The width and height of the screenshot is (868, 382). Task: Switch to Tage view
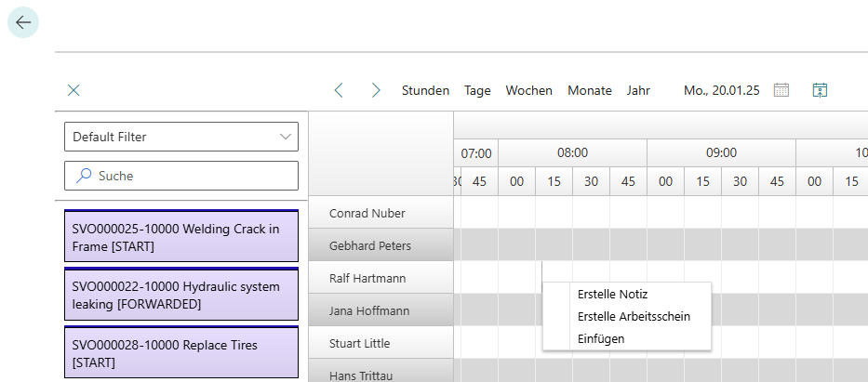pyautogui.click(x=478, y=91)
